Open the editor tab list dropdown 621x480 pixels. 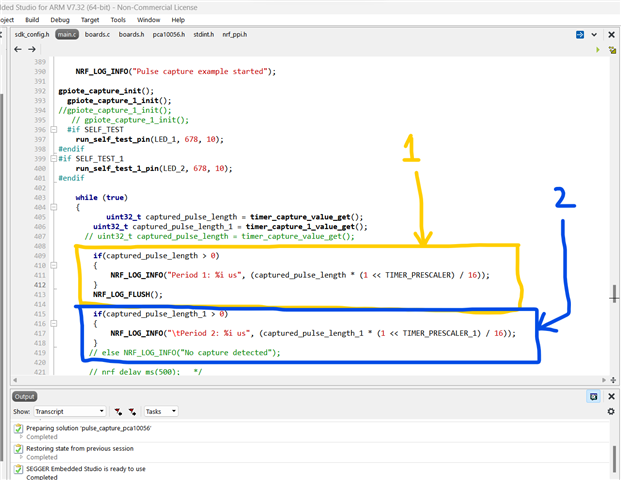[594, 34]
